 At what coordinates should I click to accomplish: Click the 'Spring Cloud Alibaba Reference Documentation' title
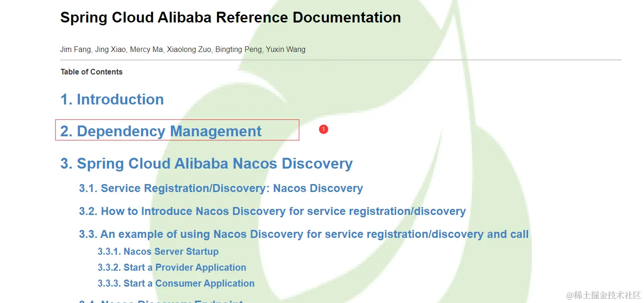click(231, 17)
